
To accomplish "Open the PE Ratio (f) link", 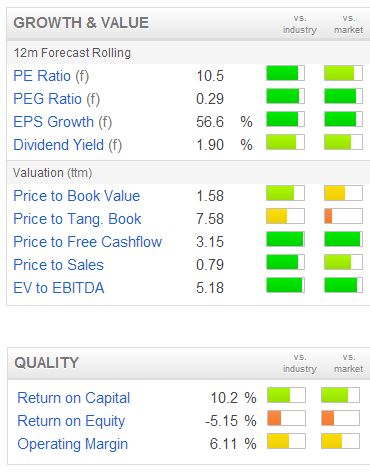I will point(51,76).
